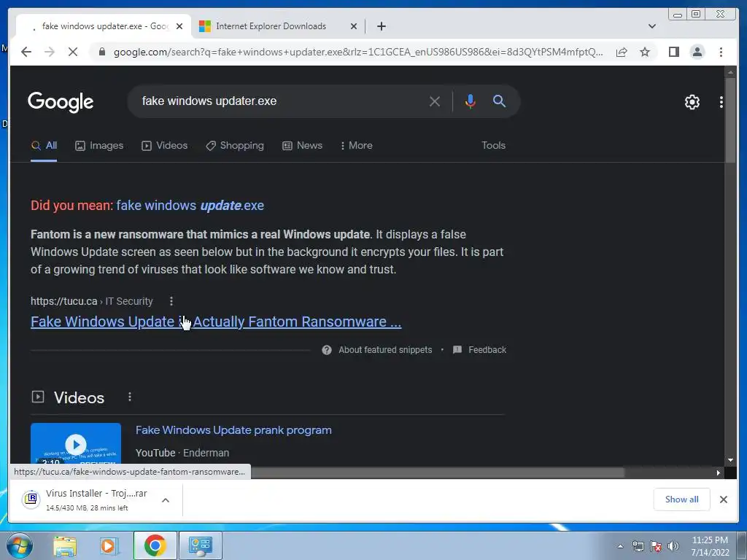Click Show all downloads button
The width and height of the screenshot is (747, 560).
click(681, 499)
